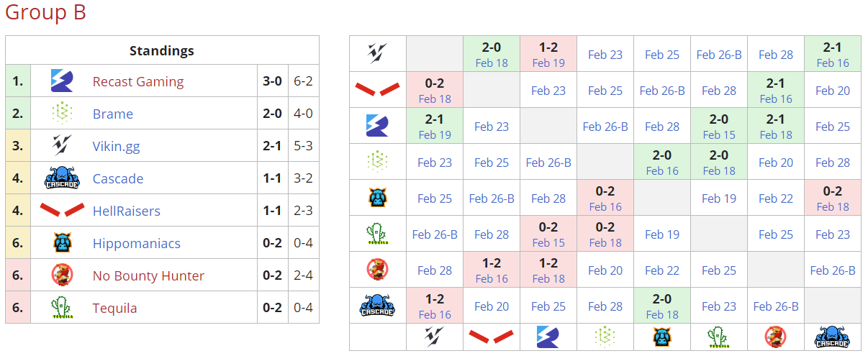868x356 pixels.
Task: Open the Tequila team link
Action: (115, 309)
